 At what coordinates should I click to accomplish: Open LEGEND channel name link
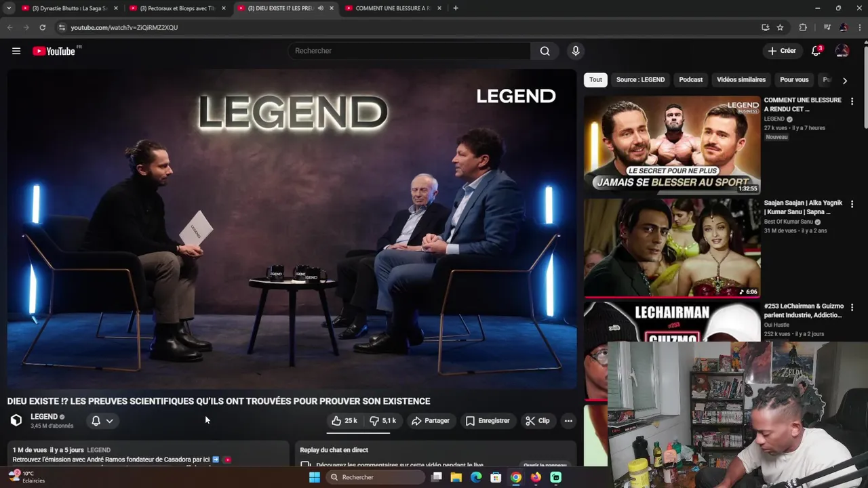tap(44, 417)
